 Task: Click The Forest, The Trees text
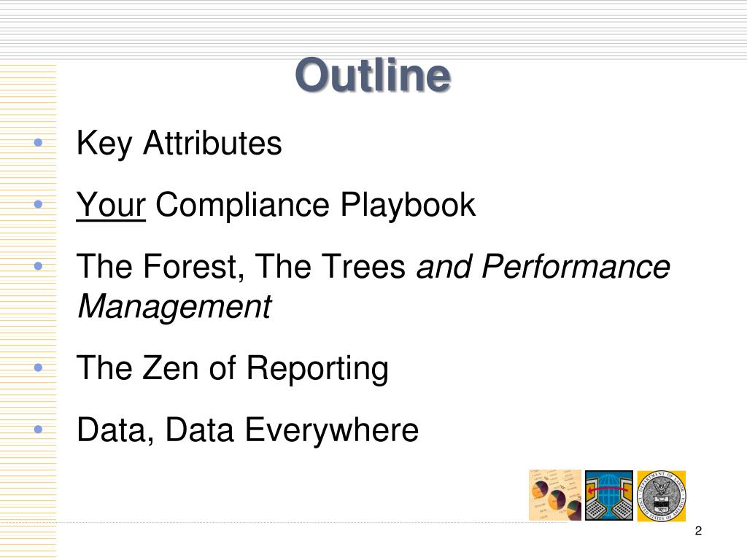click(x=241, y=267)
